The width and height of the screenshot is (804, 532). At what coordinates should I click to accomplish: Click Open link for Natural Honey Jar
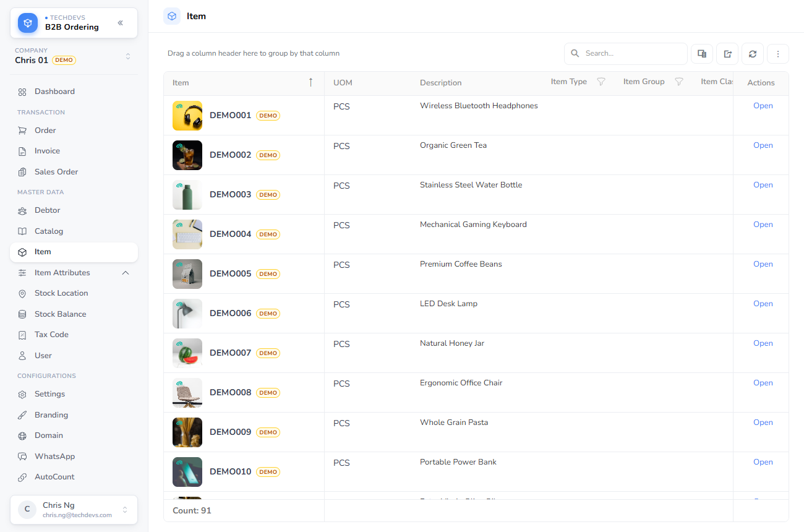click(763, 343)
